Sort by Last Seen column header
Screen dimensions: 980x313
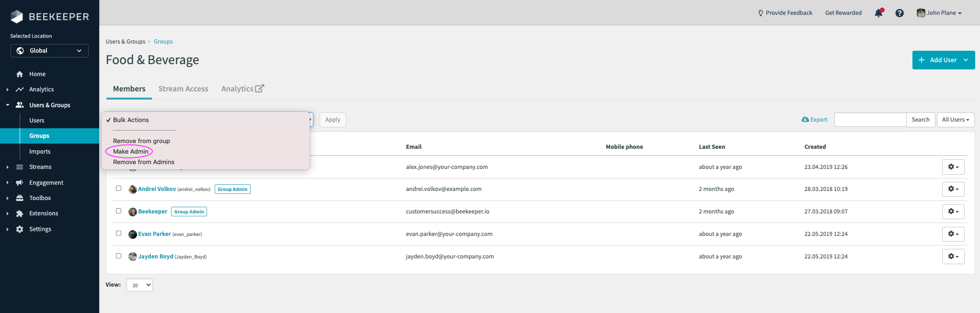[712, 147]
